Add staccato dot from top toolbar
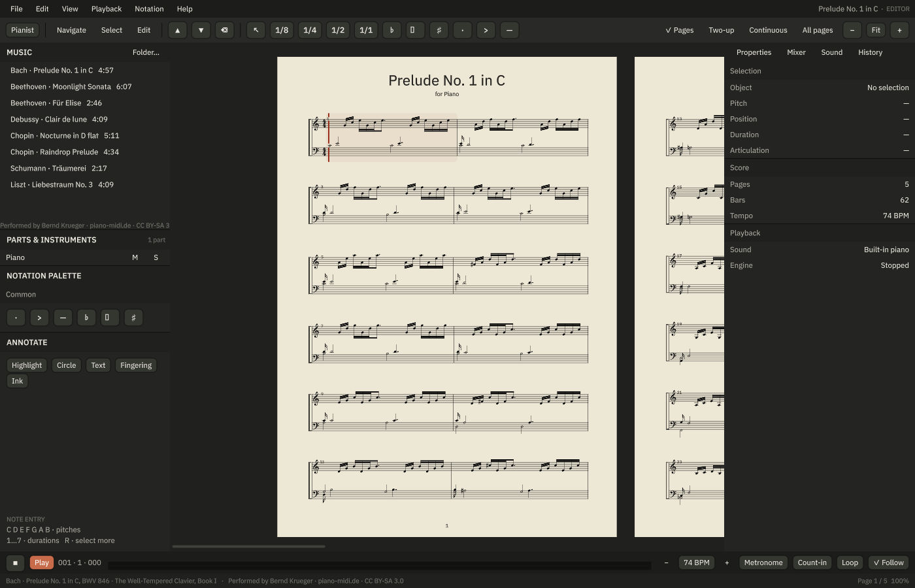Viewport: 915px width, 588px height. click(462, 30)
